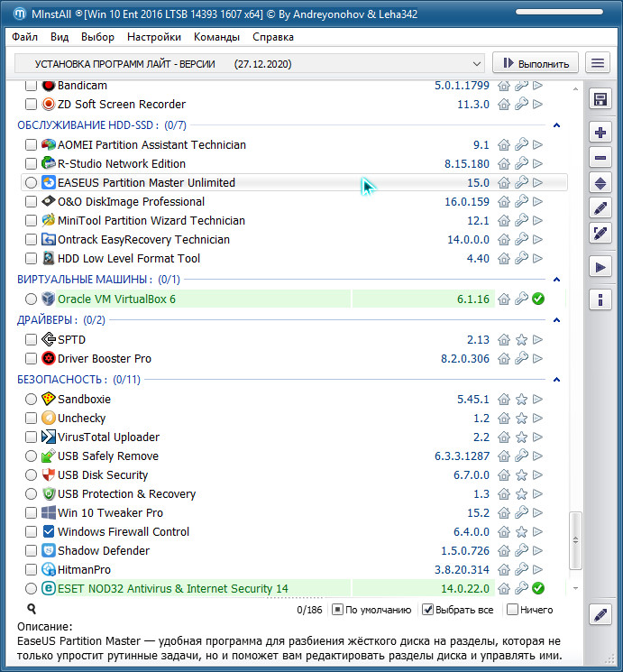Toggle the 'Выбрать все' checkbox

click(x=427, y=610)
